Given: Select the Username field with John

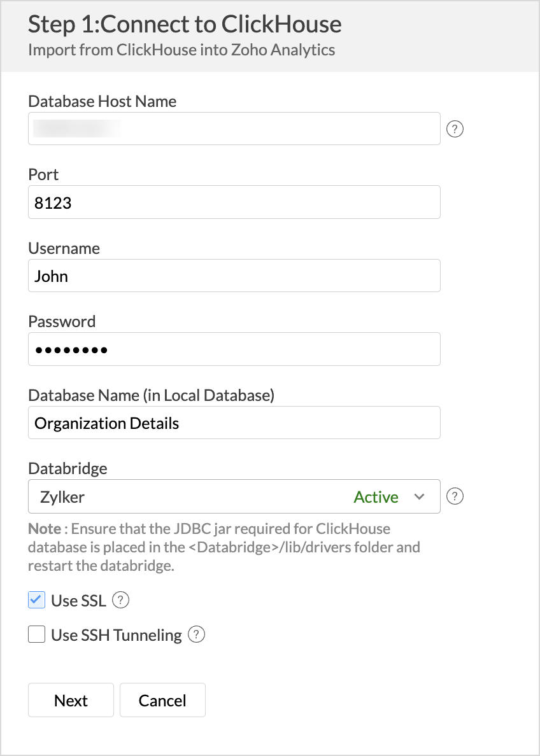Looking at the screenshot, I should (x=234, y=276).
